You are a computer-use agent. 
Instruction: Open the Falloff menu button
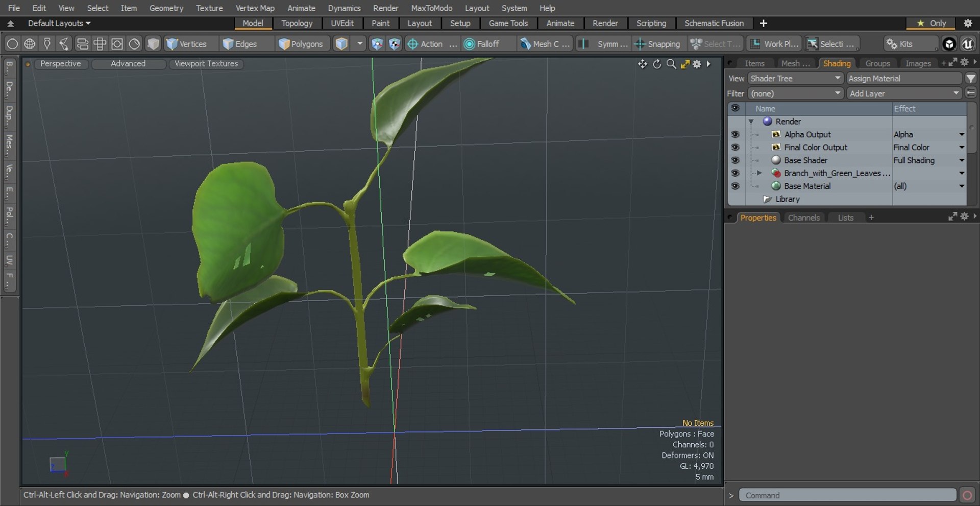[x=487, y=44]
